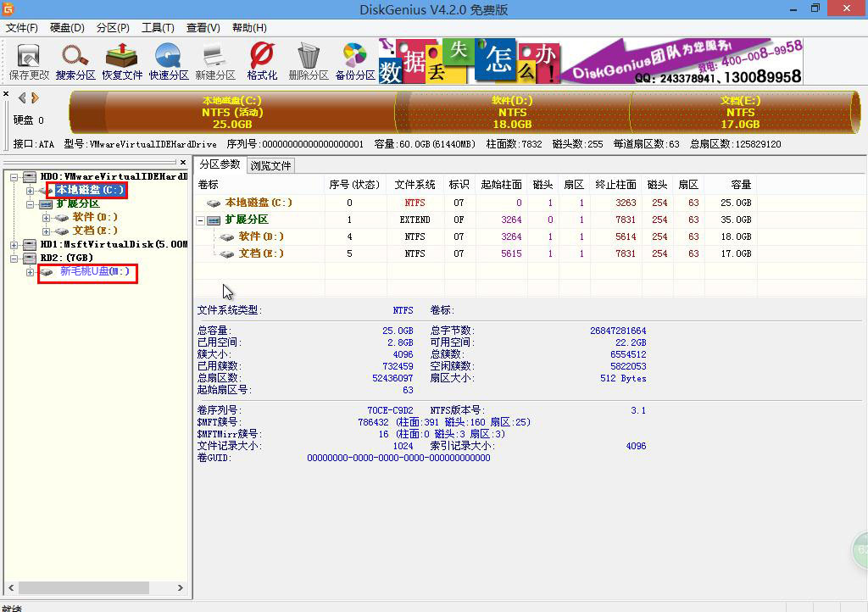
Task: Expand HD1 MsftVirtualDisk tree node
Action: click(14, 245)
